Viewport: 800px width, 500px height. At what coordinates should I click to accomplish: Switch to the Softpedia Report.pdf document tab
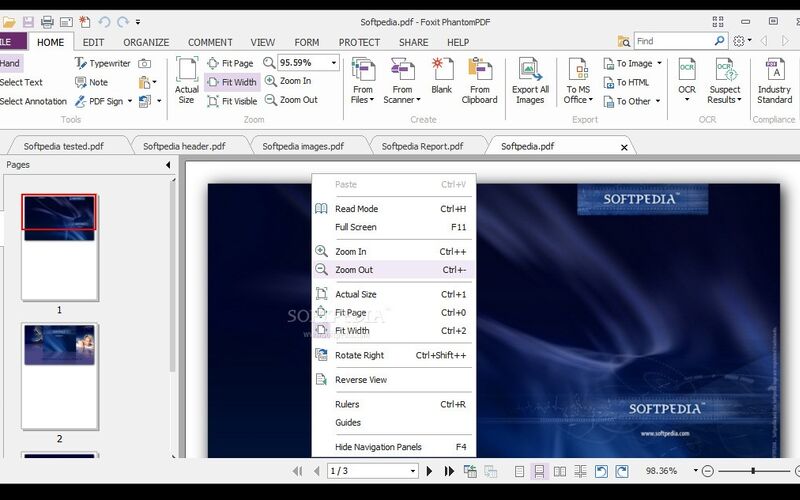[x=422, y=146]
